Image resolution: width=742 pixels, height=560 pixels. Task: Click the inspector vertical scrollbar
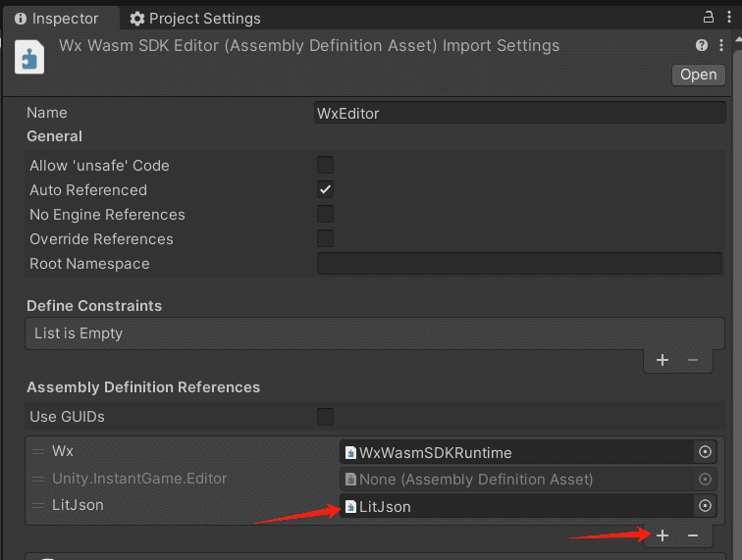point(738,303)
